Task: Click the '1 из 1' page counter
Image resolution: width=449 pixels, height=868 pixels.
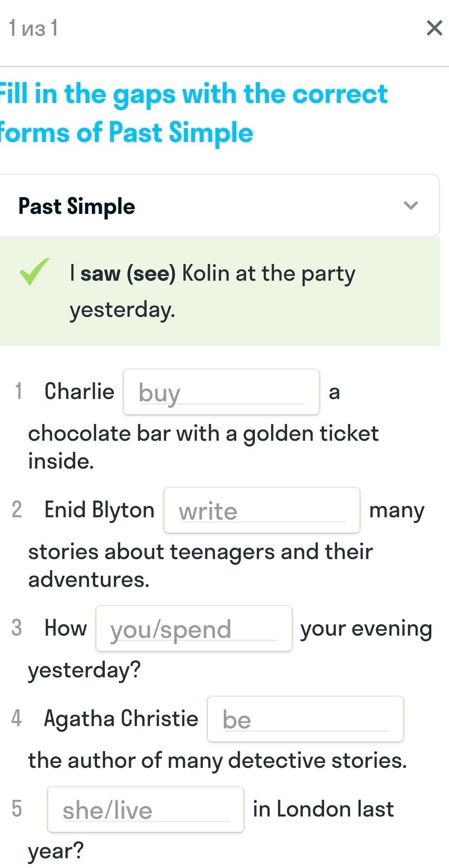Action: point(33,28)
